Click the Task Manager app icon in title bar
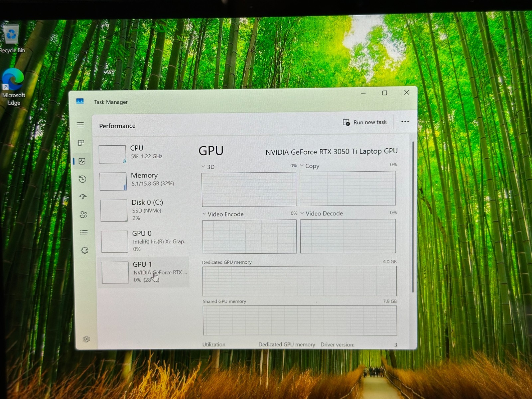Image resolution: width=532 pixels, height=399 pixels. click(80, 101)
